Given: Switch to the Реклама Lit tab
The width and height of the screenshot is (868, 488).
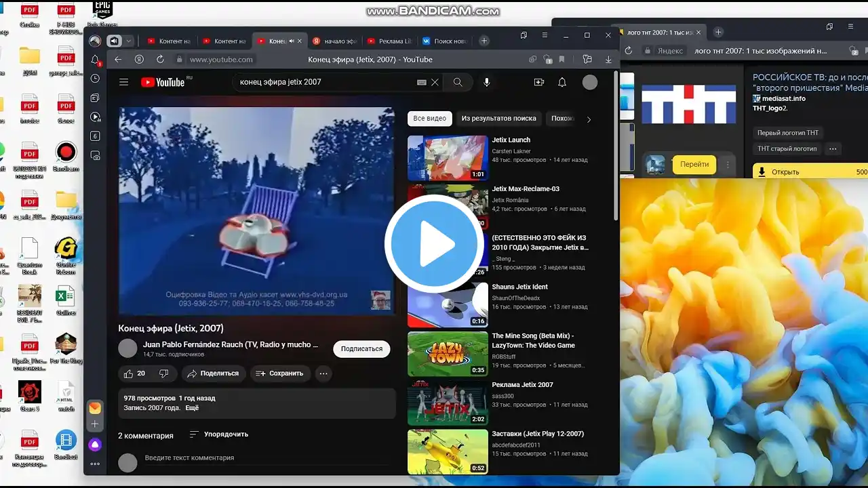Looking at the screenshot, I should point(389,41).
